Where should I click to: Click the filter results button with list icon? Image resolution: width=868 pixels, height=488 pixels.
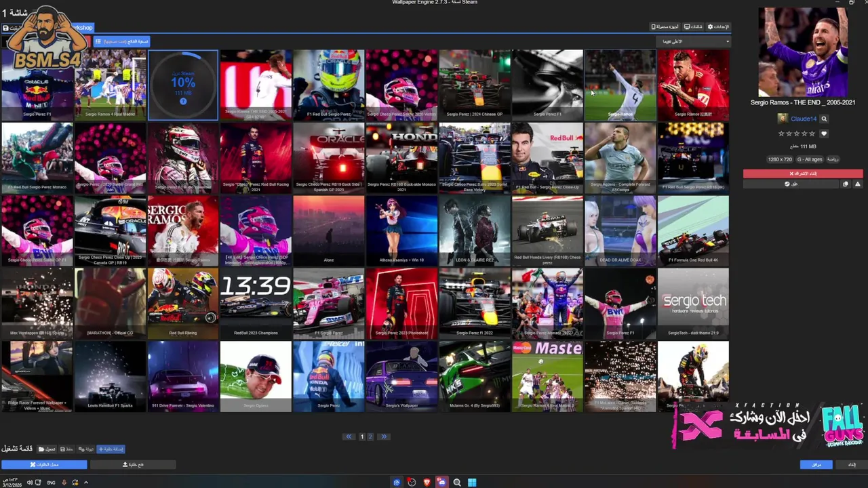pyautogui.click(x=121, y=41)
